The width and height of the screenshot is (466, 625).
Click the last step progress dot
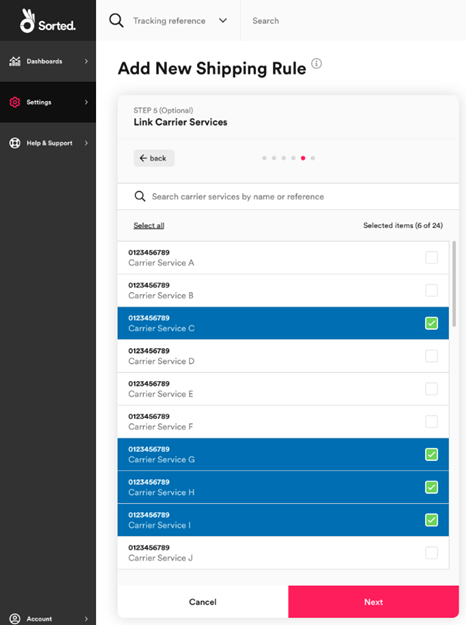click(x=313, y=158)
